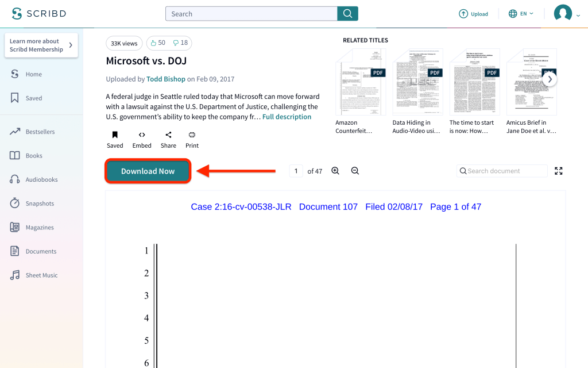Click the Upload icon in header
The width and height of the screenshot is (588, 368).
pos(463,14)
